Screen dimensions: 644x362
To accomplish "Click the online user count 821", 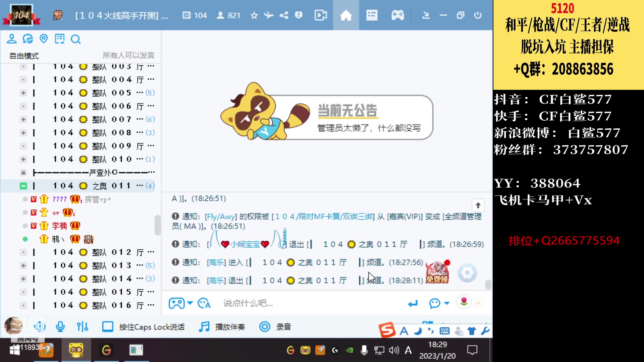I will [x=229, y=15].
